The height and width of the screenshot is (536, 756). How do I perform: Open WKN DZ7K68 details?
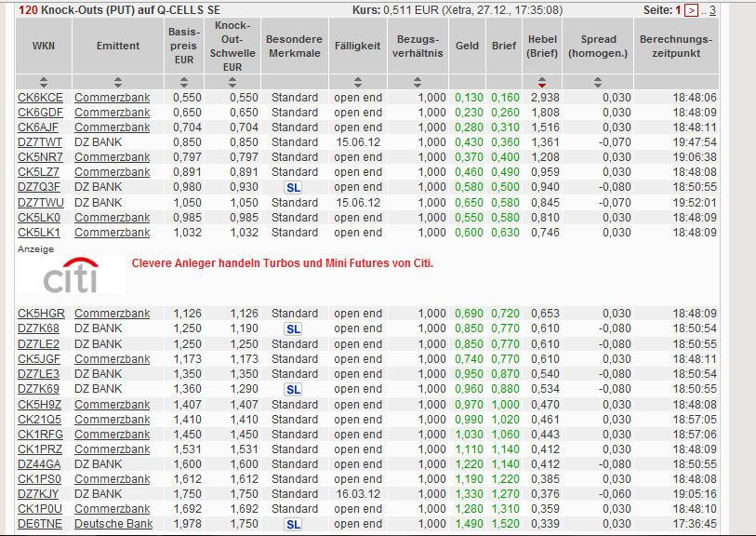pos(38,328)
